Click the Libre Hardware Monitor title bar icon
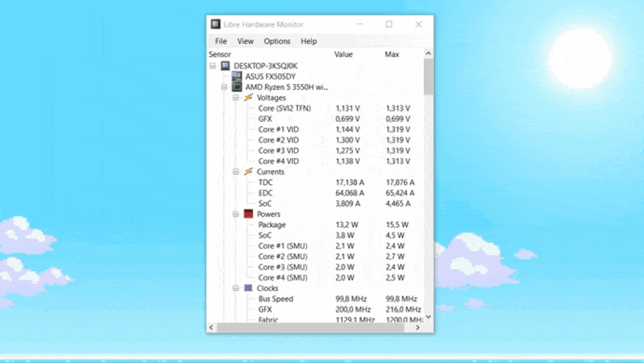This screenshot has width=644, height=363. point(216,25)
